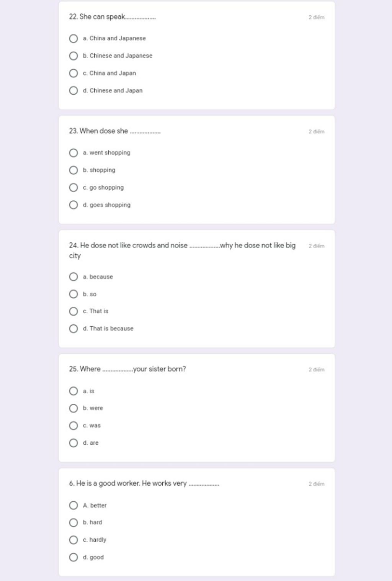Select "b. were" radio button
Image resolution: width=392 pixels, height=581 pixels.
pos(73,408)
